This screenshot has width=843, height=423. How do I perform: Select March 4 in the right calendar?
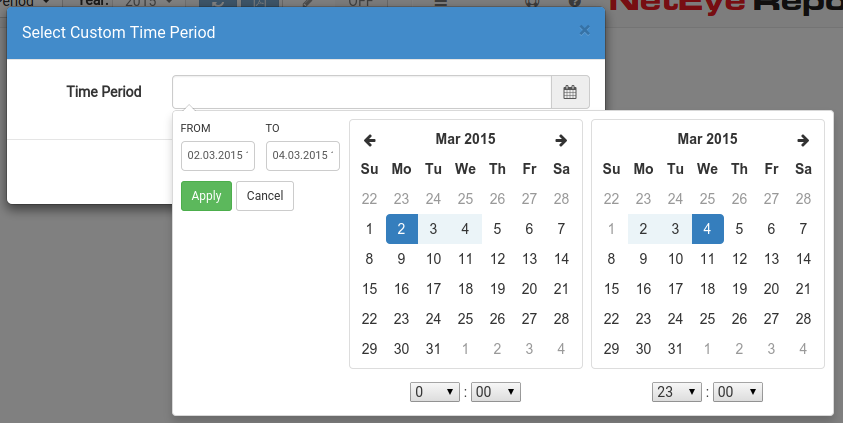point(708,229)
